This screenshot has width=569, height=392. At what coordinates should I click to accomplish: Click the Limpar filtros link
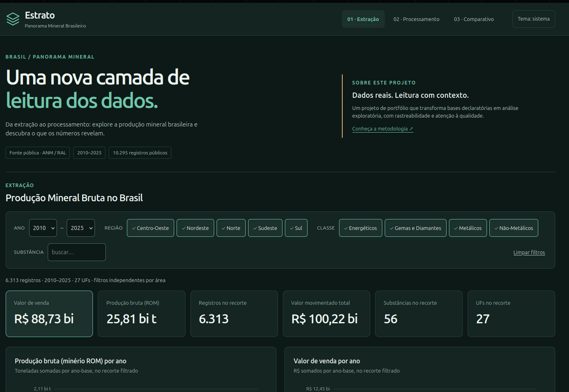coord(529,253)
